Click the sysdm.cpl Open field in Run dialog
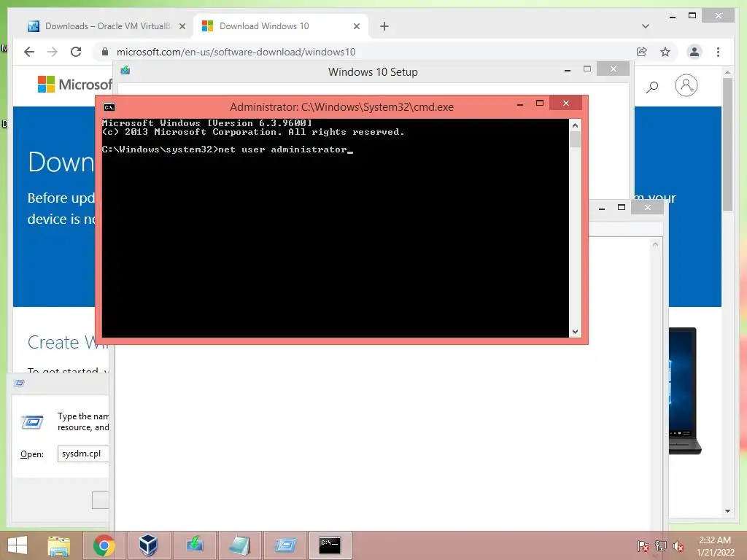 [82, 454]
